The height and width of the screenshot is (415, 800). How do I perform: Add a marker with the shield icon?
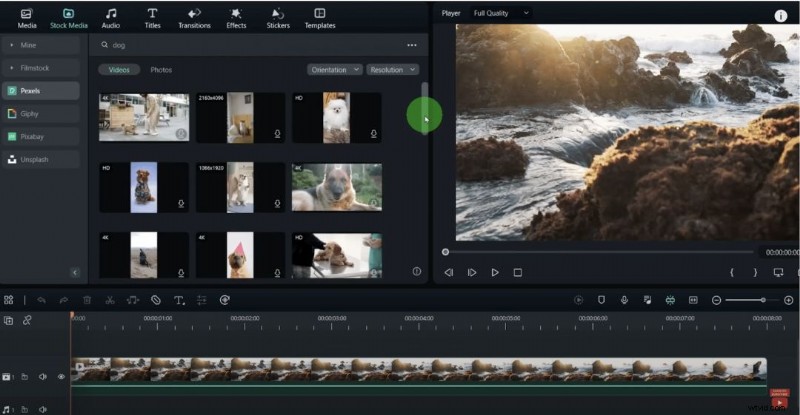(x=602, y=300)
